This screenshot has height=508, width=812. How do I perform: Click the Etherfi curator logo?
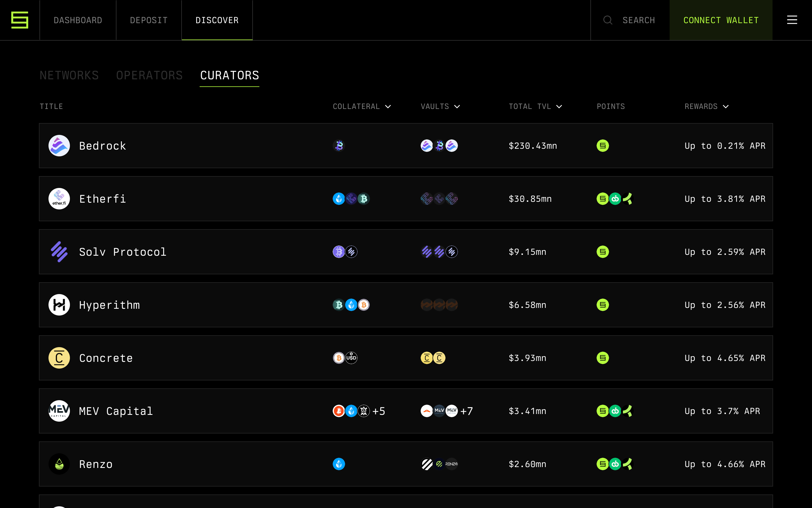(59, 199)
